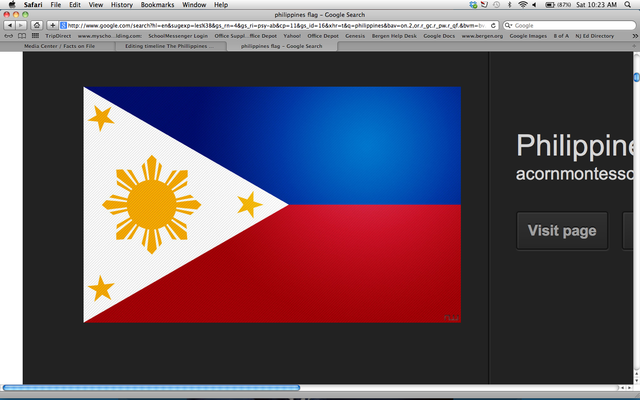The width and height of the screenshot is (640, 400).
Task: Open the TripDirect bookmark
Action: click(x=58, y=36)
